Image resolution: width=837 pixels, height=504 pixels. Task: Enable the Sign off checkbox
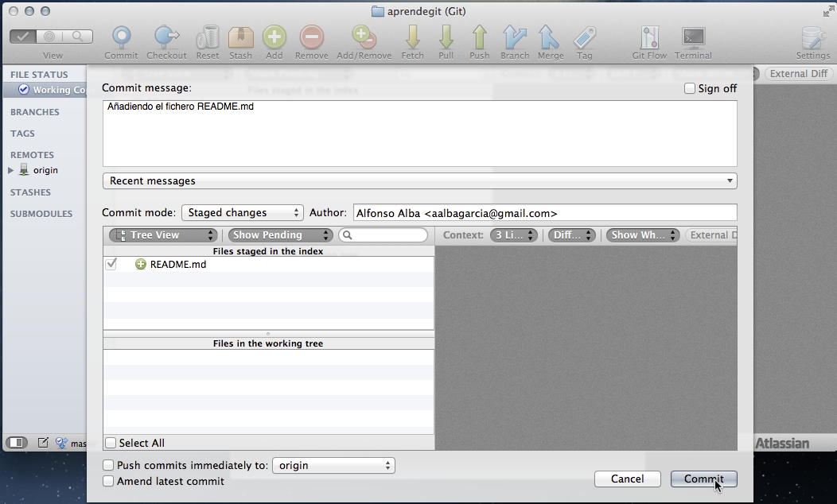pos(690,89)
